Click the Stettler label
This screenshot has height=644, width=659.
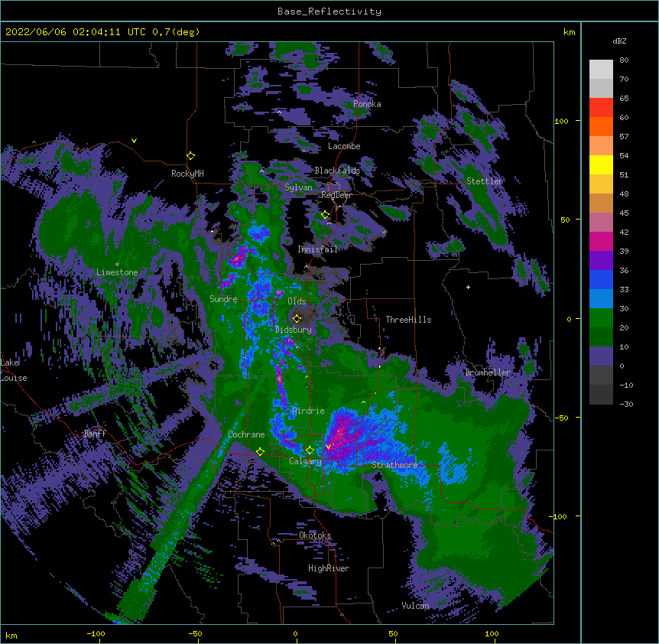(485, 181)
